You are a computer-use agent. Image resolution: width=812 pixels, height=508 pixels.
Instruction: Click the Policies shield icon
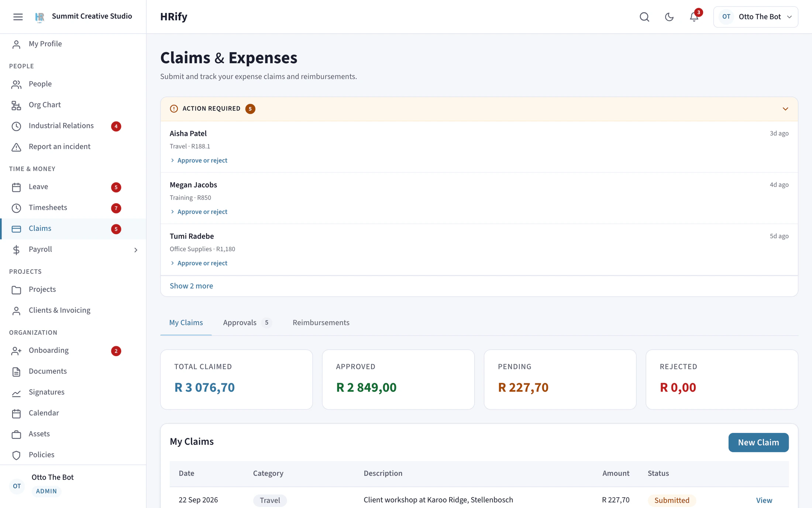(16, 455)
